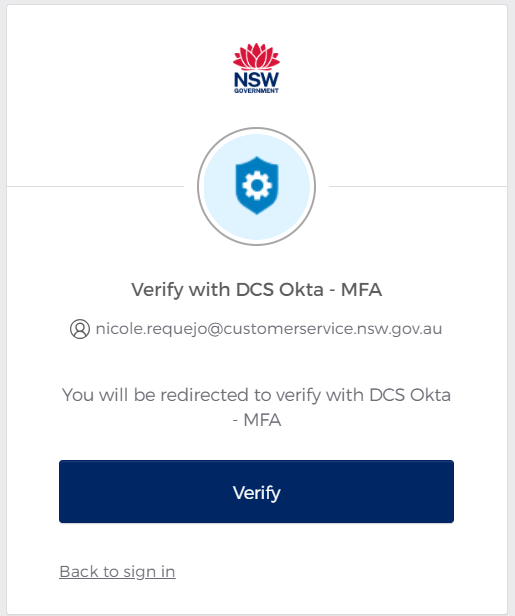Click the NSW Government logo
The width and height of the screenshot is (515, 616).
pyautogui.click(x=256, y=68)
